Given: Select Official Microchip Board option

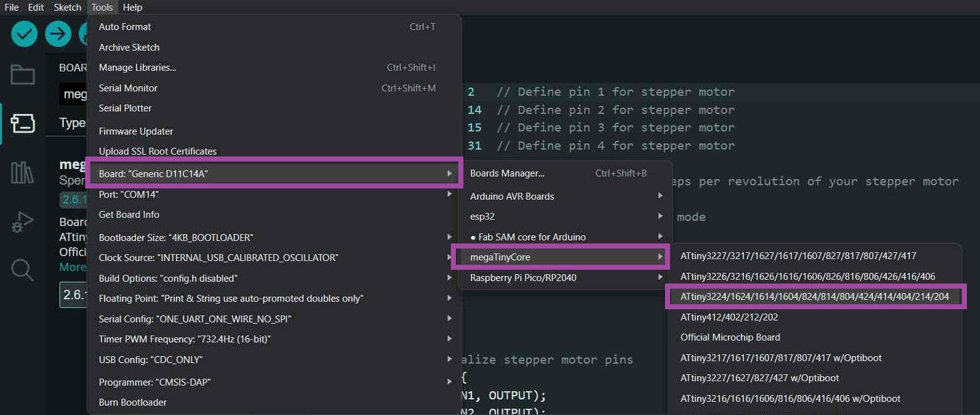Looking at the screenshot, I should click(x=730, y=337).
